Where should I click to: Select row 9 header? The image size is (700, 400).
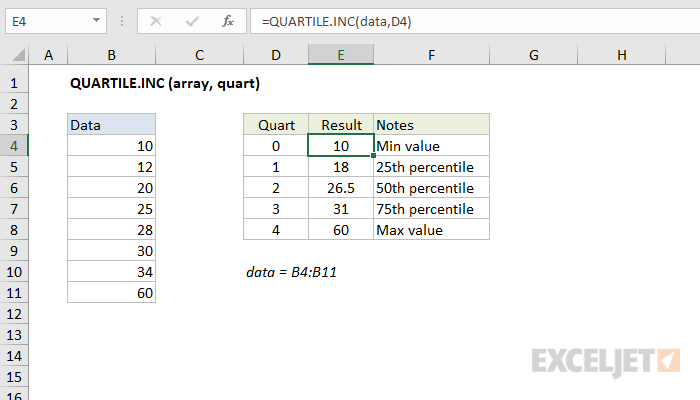[x=14, y=250]
